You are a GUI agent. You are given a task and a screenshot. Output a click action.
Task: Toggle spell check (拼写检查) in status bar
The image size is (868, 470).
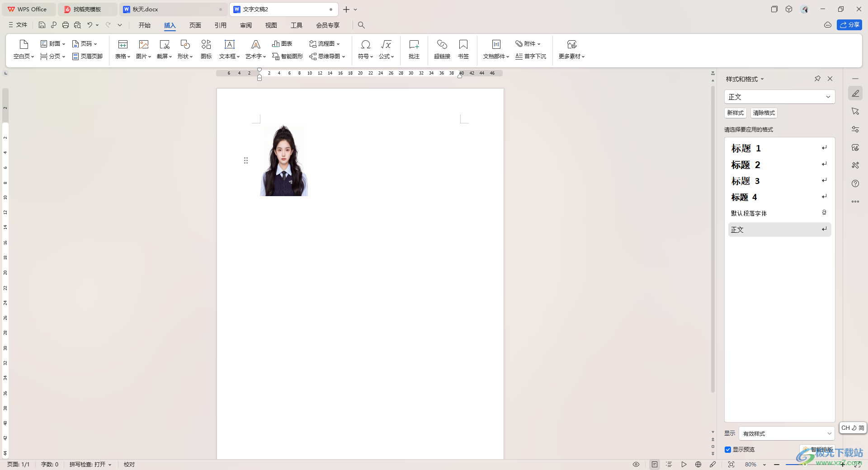90,465
